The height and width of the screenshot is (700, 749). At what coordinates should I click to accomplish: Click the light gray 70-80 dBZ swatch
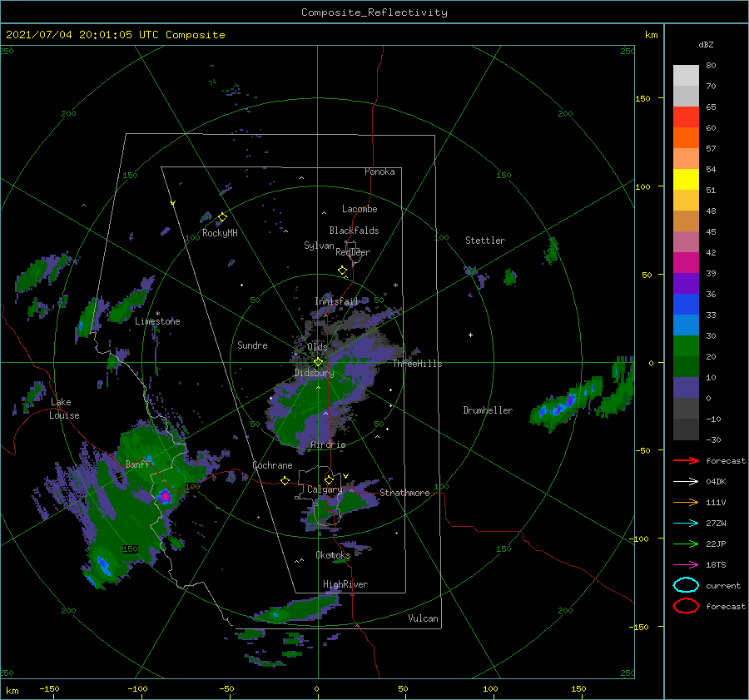686,76
